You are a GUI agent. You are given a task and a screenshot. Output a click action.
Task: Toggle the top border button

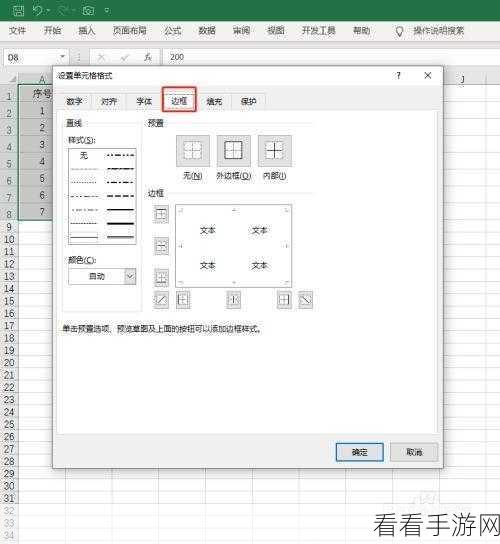coord(161,214)
